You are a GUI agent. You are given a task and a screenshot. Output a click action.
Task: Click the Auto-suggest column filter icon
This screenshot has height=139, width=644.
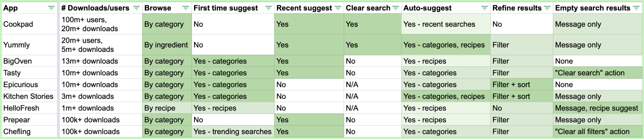(485, 8)
